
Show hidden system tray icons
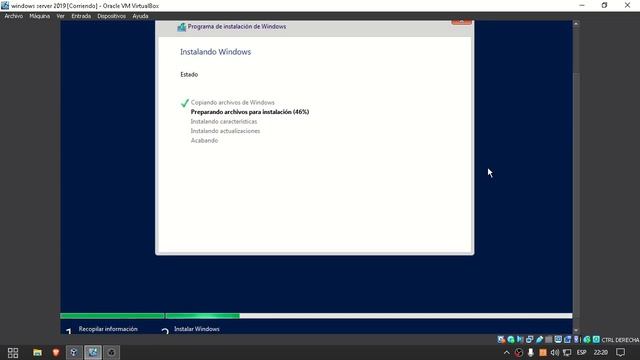point(507,353)
